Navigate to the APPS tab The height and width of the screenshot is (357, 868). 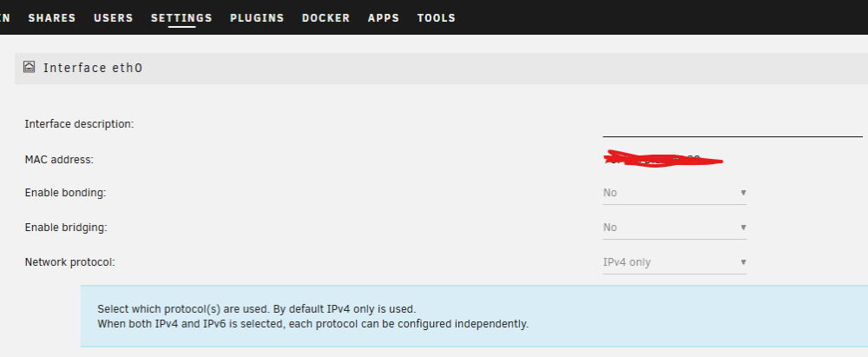384,17
